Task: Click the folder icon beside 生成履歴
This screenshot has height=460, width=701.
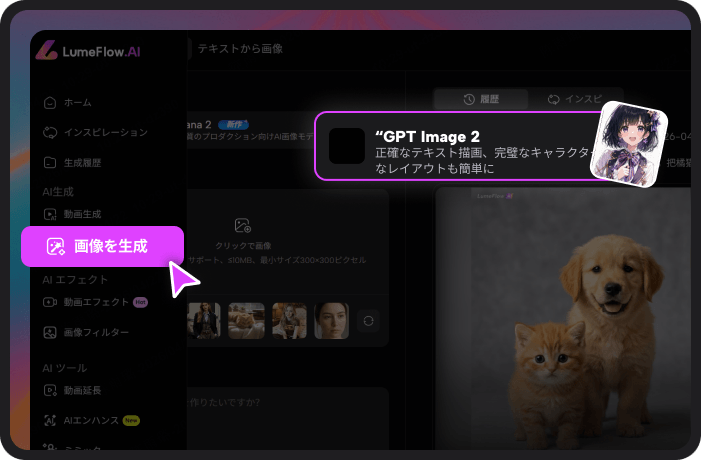Action: coord(50,163)
